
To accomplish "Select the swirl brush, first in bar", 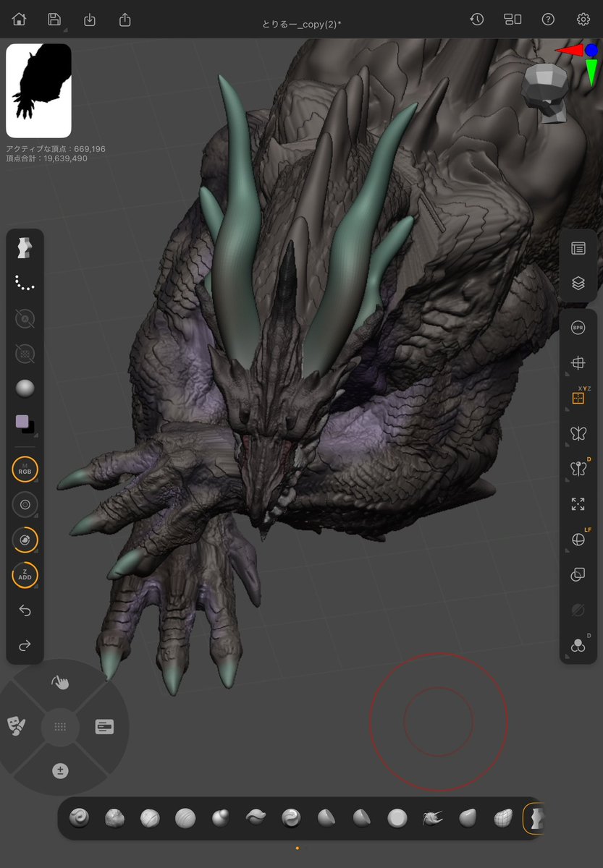I will tap(79, 818).
